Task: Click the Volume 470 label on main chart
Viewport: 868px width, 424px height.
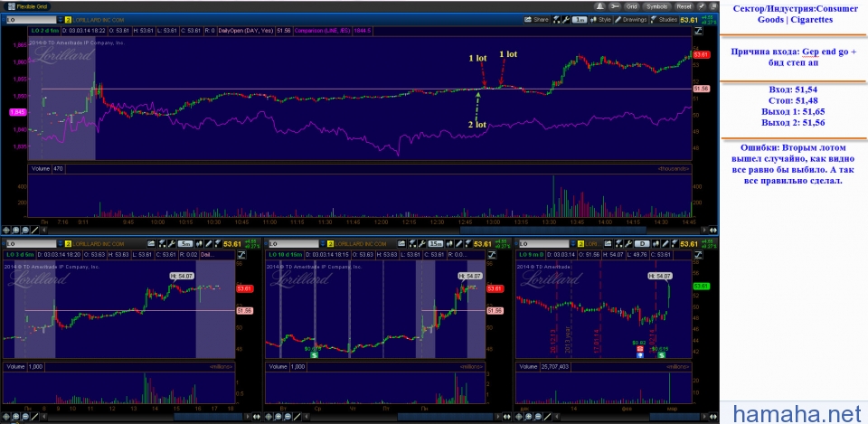Action: point(45,168)
